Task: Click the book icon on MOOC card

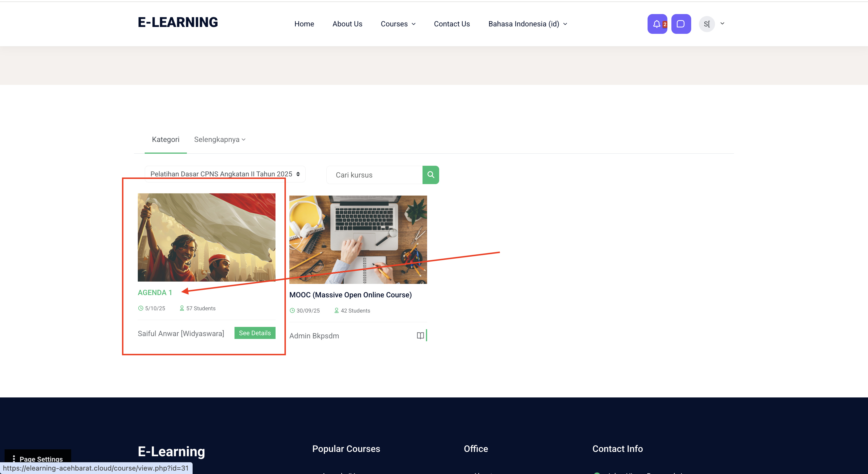Action: [420, 335]
